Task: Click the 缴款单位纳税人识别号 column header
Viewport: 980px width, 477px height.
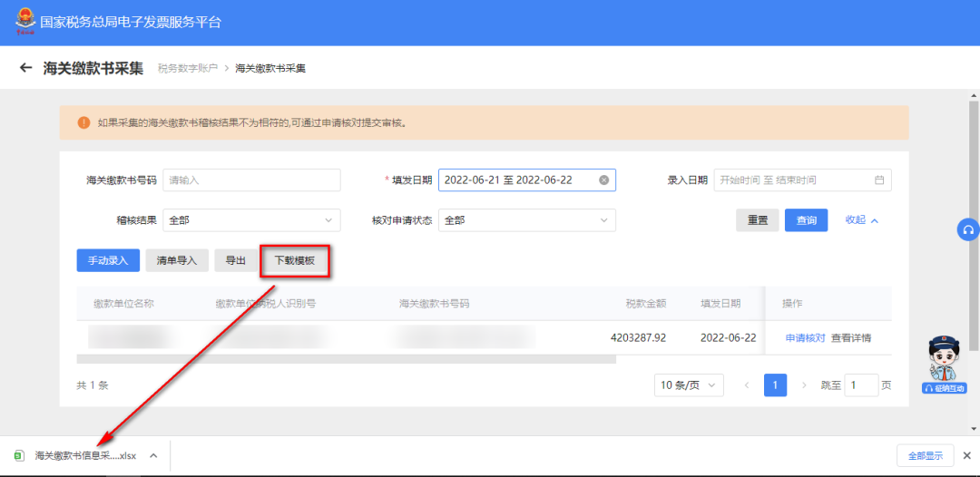Action: pyautogui.click(x=266, y=304)
